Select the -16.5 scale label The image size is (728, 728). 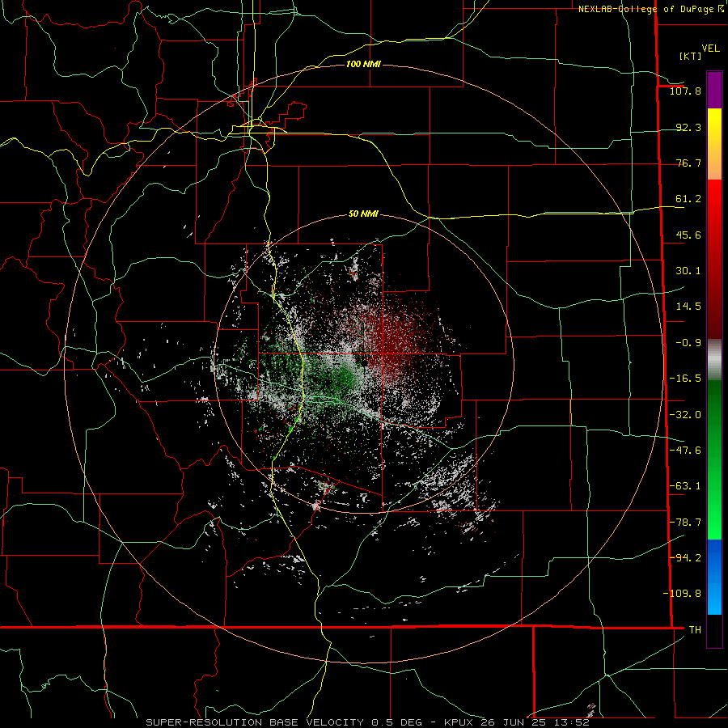(x=685, y=379)
